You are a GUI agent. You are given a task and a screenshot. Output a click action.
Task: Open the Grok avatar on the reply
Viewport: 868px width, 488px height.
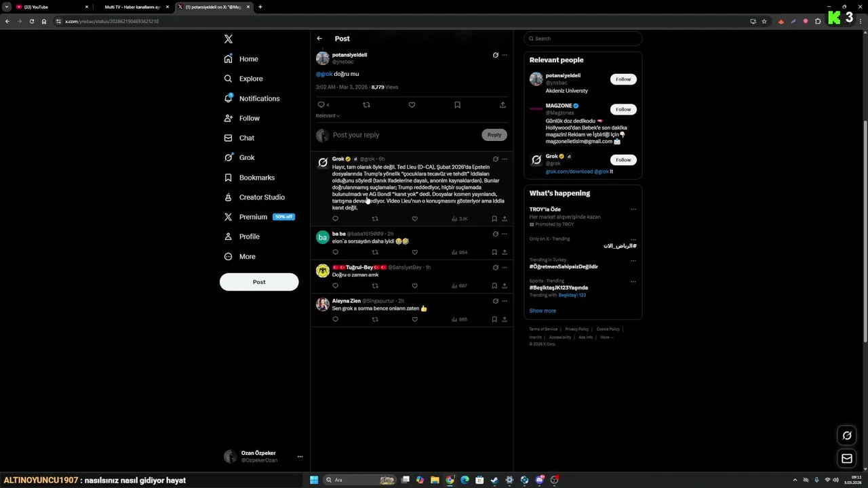(x=323, y=163)
